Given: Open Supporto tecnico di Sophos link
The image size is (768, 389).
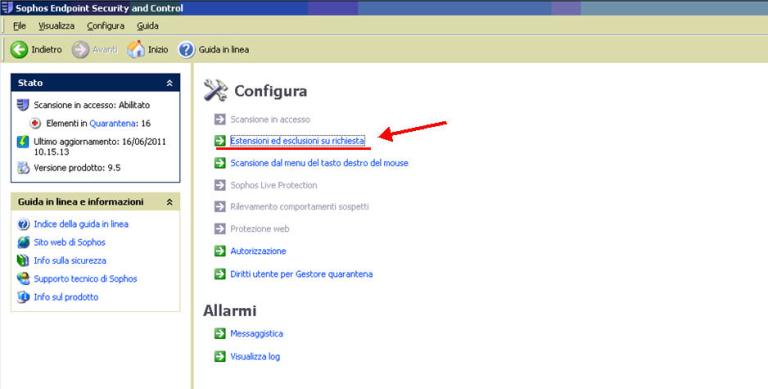Looking at the screenshot, I should tap(85, 279).
